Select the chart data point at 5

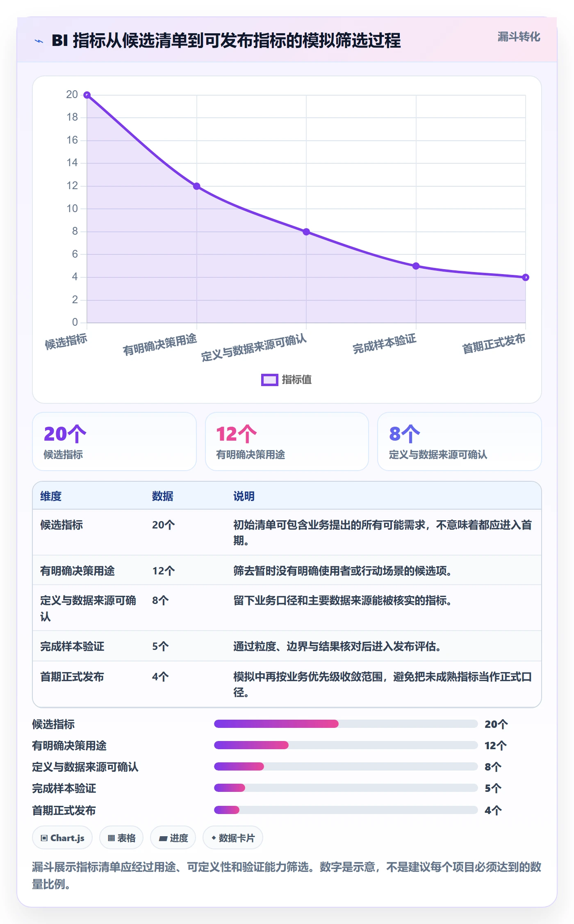pyautogui.click(x=416, y=266)
